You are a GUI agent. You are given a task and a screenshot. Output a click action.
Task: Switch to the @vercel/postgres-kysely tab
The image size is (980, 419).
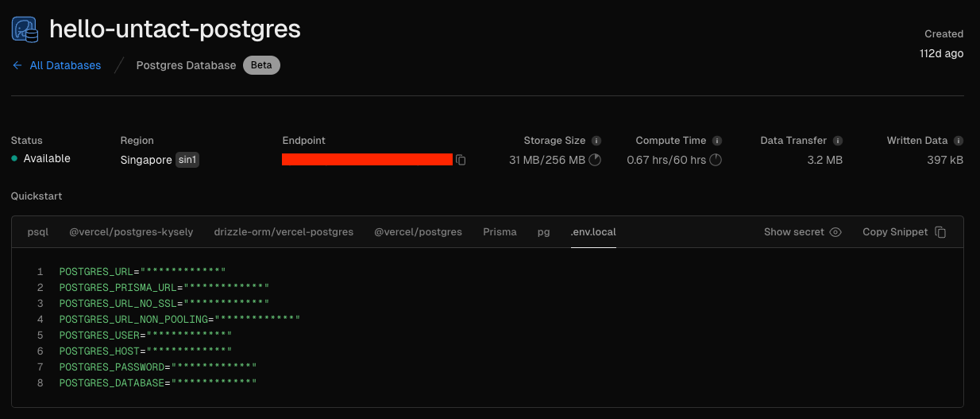point(131,232)
